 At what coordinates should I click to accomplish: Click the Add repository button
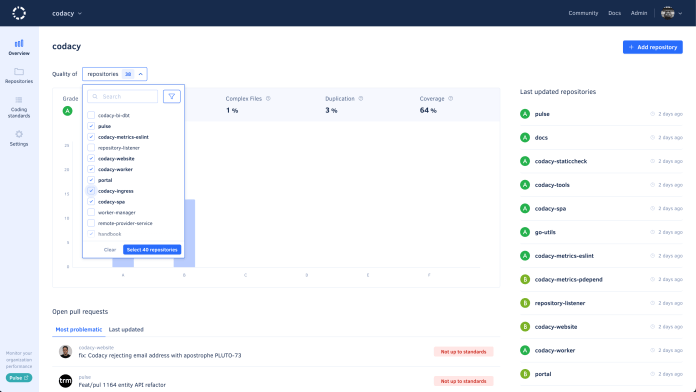coord(652,47)
